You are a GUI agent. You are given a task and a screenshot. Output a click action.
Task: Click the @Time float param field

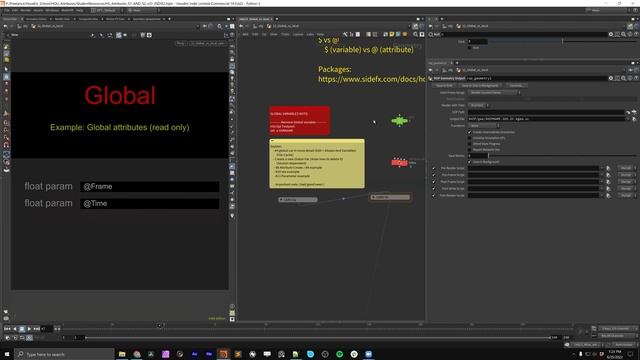[x=149, y=204]
